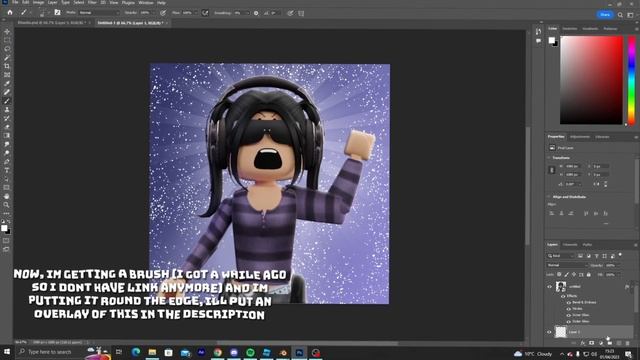
Task: Open smoothing options gear icon
Action: coord(256,13)
